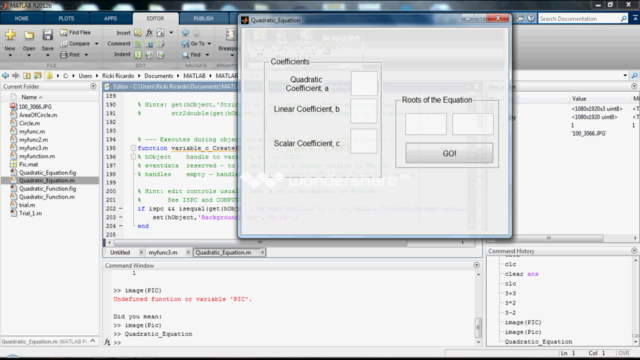
Task: Switch to the Untitled editor tab
Action: (120, 253)
